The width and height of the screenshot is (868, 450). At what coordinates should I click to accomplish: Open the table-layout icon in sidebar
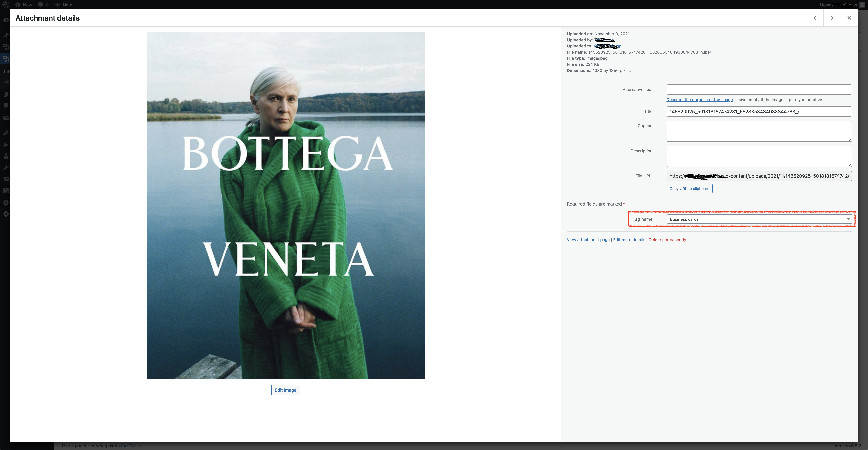pyautogui.click(x=6, y=191)
